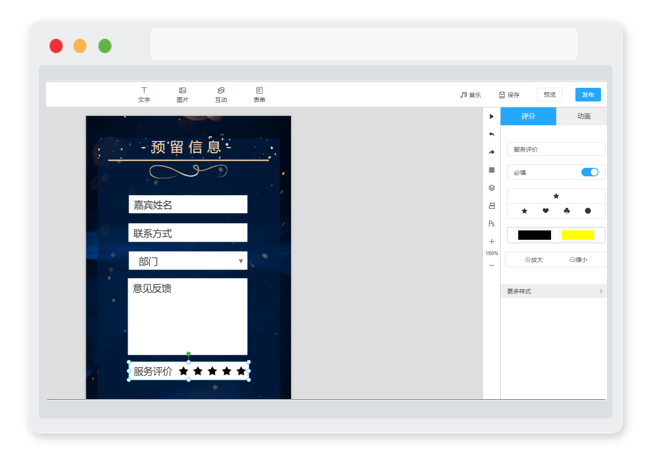Open the black color swatch
The height and width of the screenshot is (460, 660).
point(534,235)
